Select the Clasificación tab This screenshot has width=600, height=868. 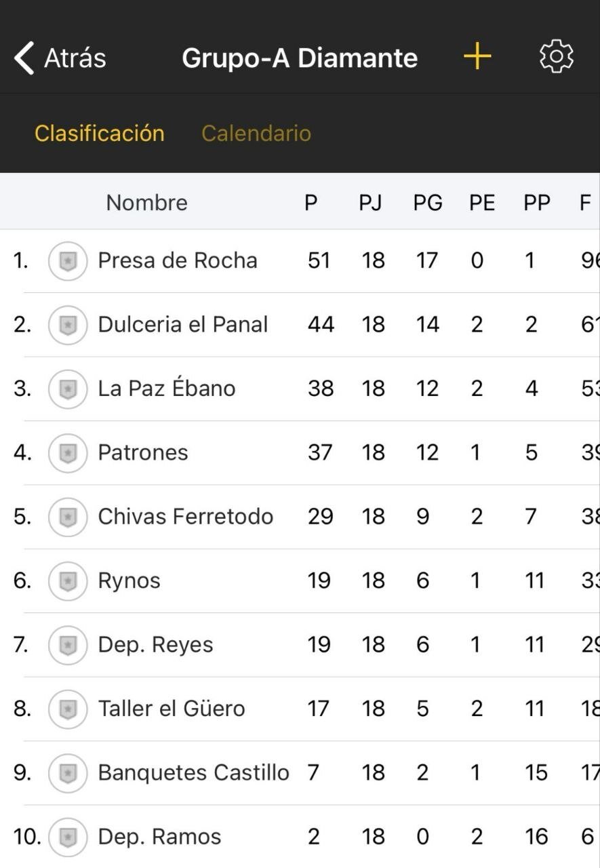(100, 133)
